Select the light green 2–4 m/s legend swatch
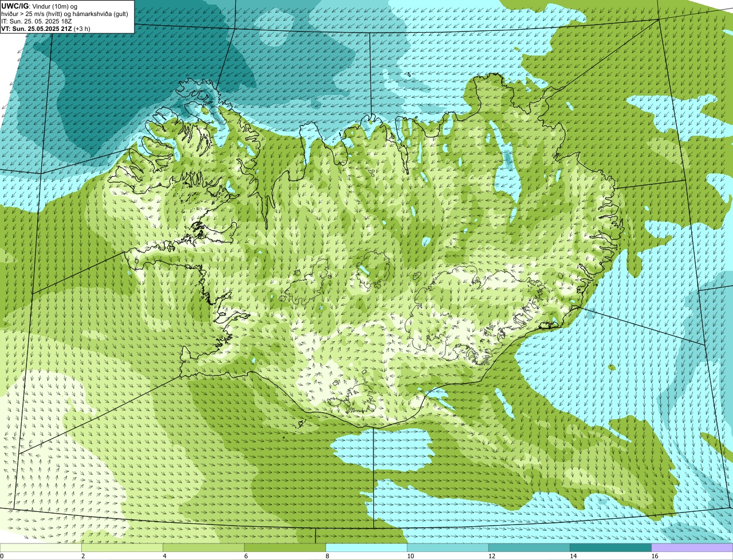The image size is (733, 560). coord(122,547)
